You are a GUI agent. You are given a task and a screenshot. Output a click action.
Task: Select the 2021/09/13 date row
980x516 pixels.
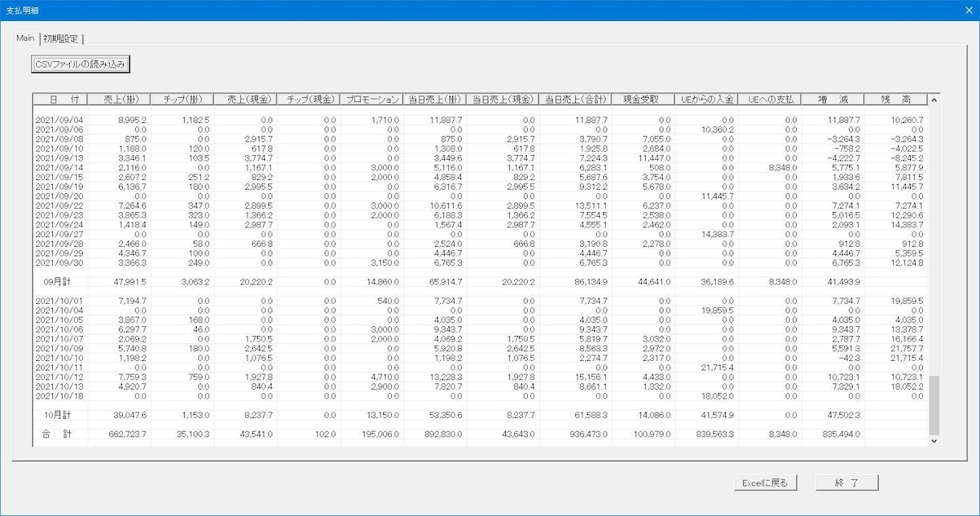click(x=480, y=158)
